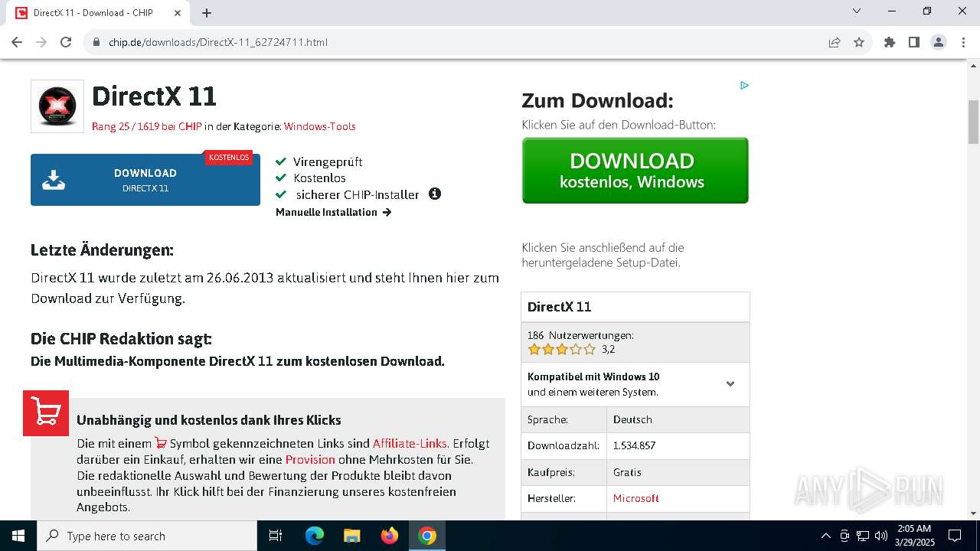Click the address bar URL field
The height and width of the screenshot is (551, 980).
[x=459, y=42]
